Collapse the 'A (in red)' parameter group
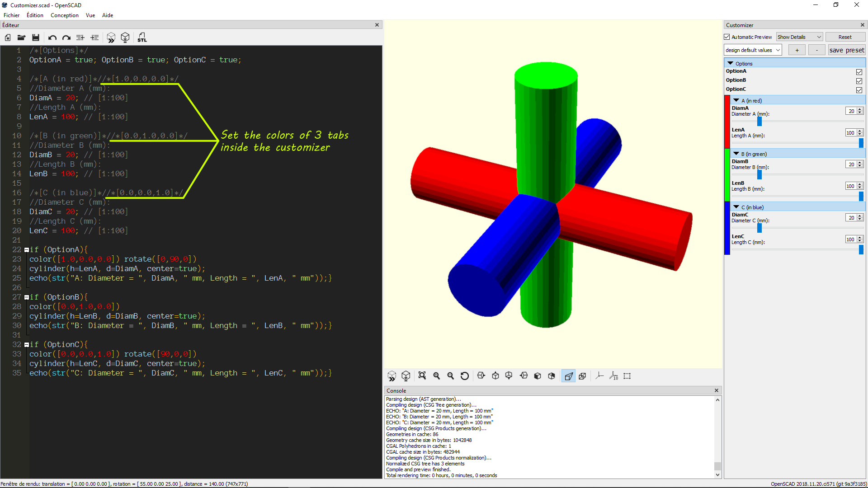This screenshot has height=488, width=868. tap(736, 100)
